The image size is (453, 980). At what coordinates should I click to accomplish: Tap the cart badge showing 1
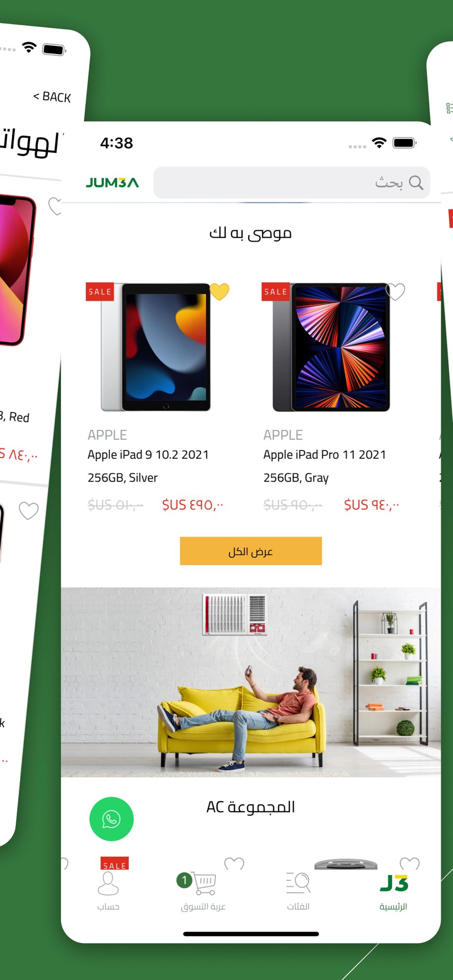[184, 881]
